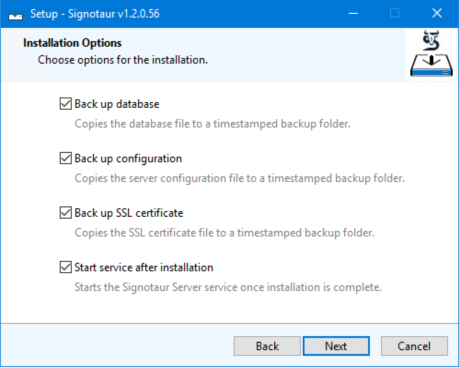Screen dimensions: 459x368
Task: Click the 'Installation Options' heading
Action: pos(72,43)
